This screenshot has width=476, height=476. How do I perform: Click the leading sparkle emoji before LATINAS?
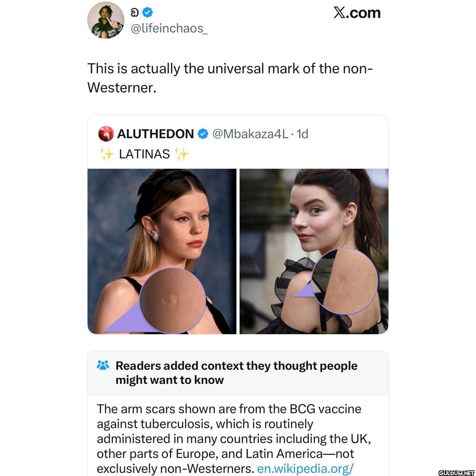[x=107, y=154]
